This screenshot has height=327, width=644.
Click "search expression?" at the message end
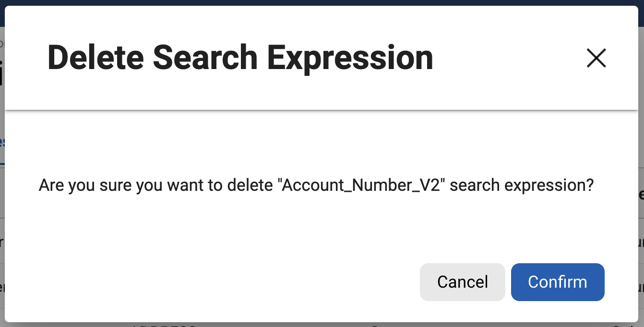(x=522, y=185)
